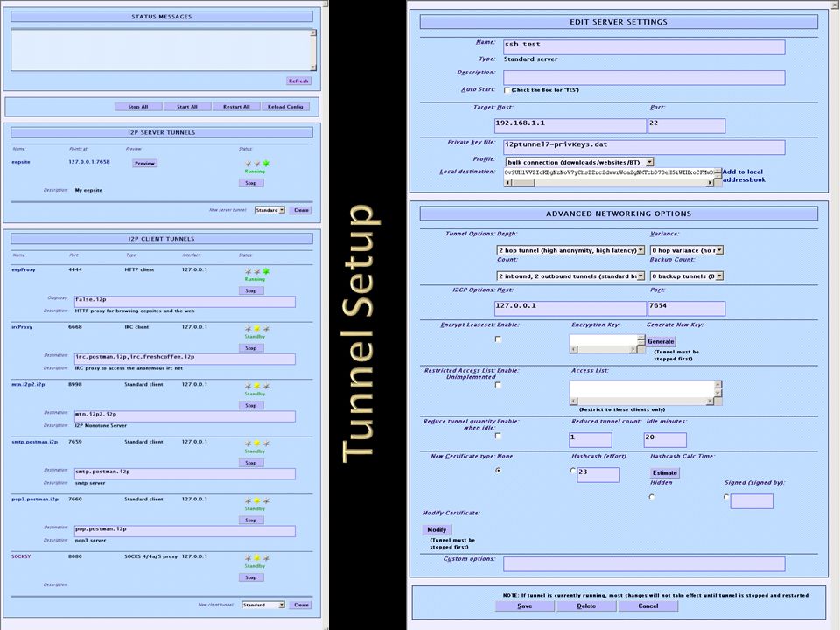Stop the mtn.i2p2.i2p tunnel
This screenshot has height=630, width=840.
tap(251, 405)
